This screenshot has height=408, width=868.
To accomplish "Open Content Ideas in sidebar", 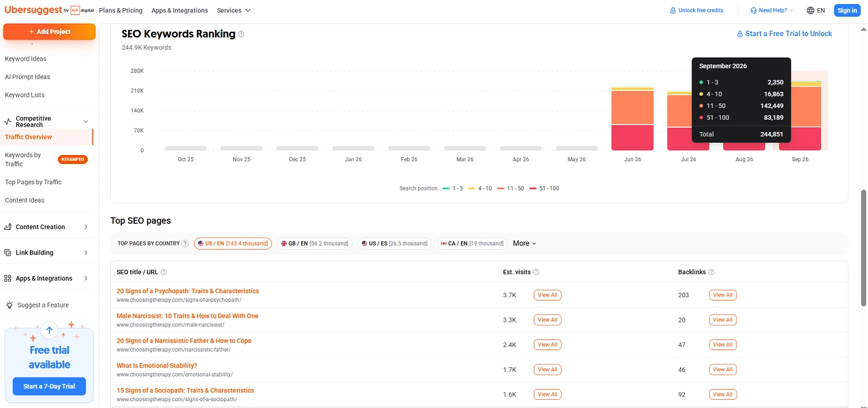I will [x=25, y=201].
